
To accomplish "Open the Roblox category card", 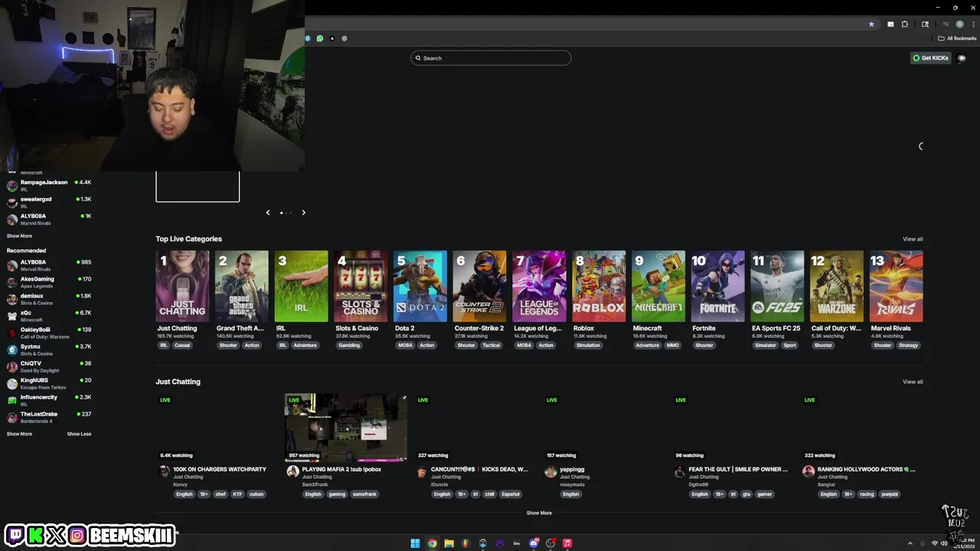I will coord(599,286).
